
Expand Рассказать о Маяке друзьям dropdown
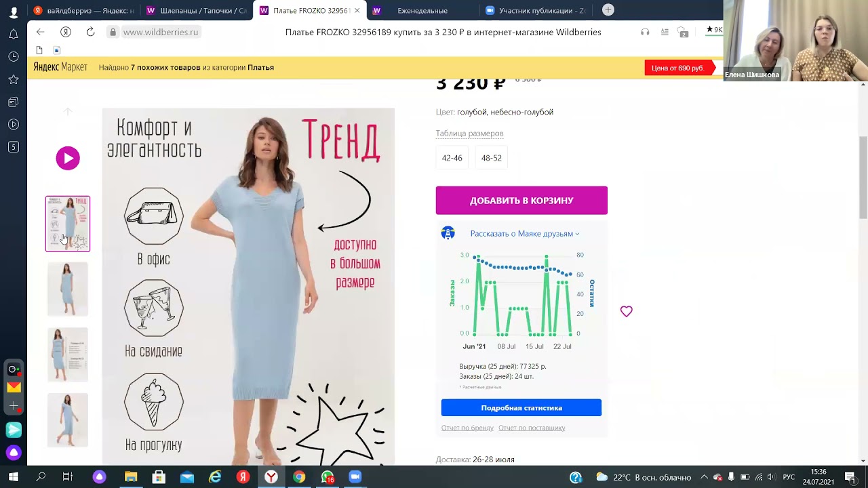coord(525,233)
